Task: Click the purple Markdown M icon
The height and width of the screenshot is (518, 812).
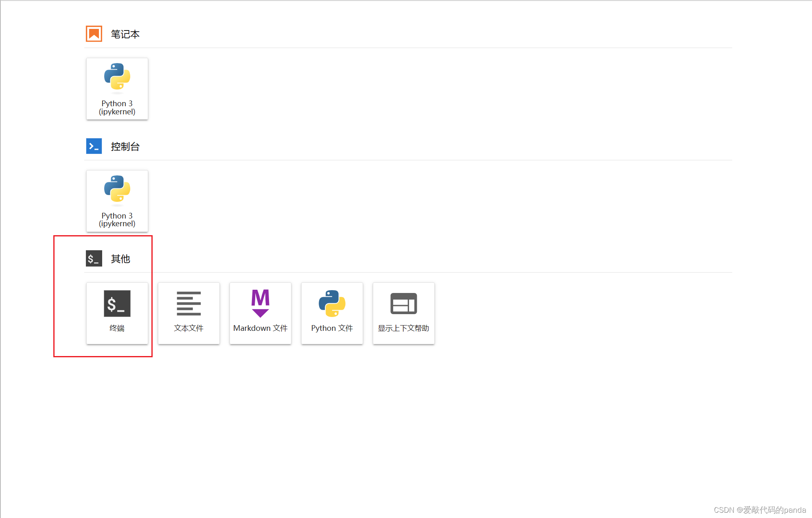Action: click(x=260, y=303)
